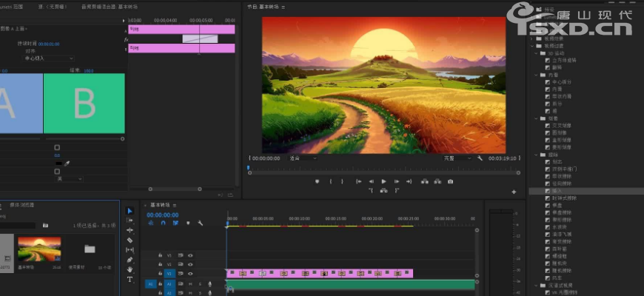Open the 完整 playback resolution dropdown

[x=457, y=158]
